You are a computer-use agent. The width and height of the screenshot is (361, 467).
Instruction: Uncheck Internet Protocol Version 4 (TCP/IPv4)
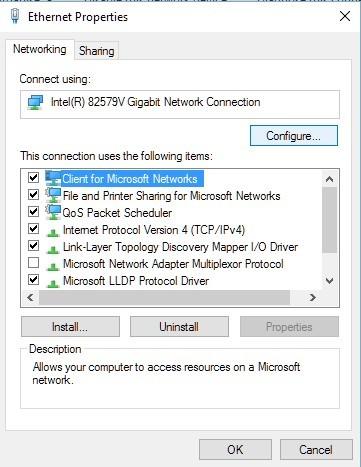pyautogui.click(x=33, y=229)
